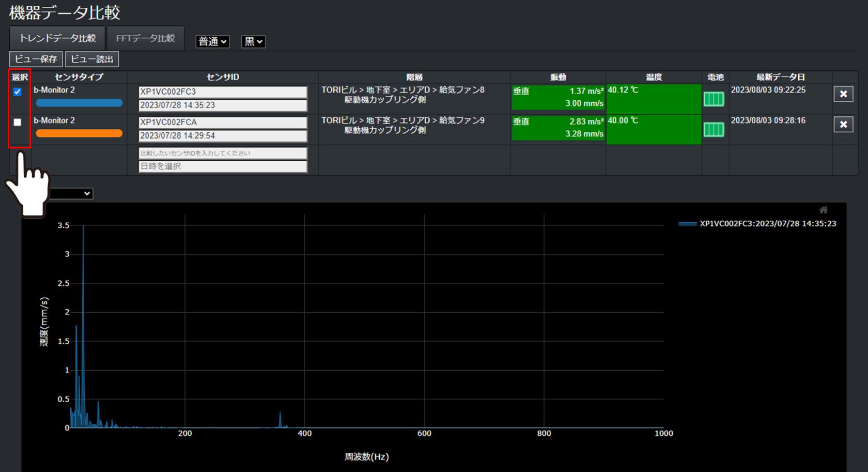The image size is (868, 472).
Task: Click the 最新データ日 column header
Action: click(x=781, y=77)
